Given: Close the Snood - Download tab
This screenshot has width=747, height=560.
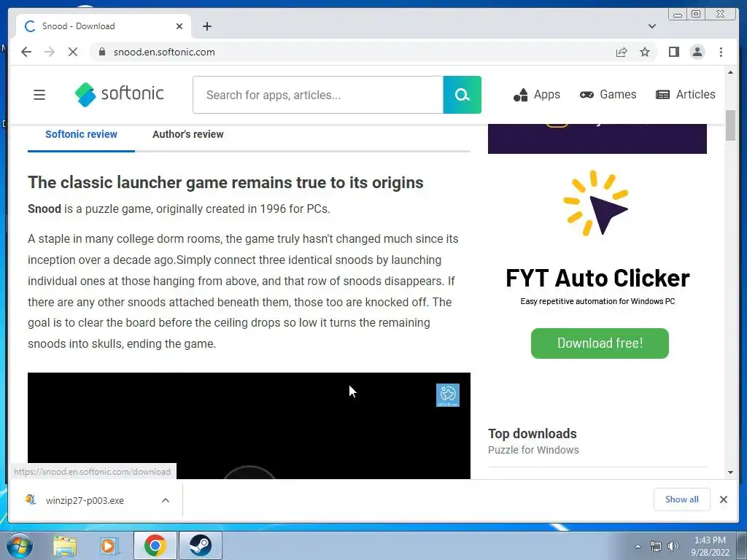Looking at the screenshot, I should [179, 26].
